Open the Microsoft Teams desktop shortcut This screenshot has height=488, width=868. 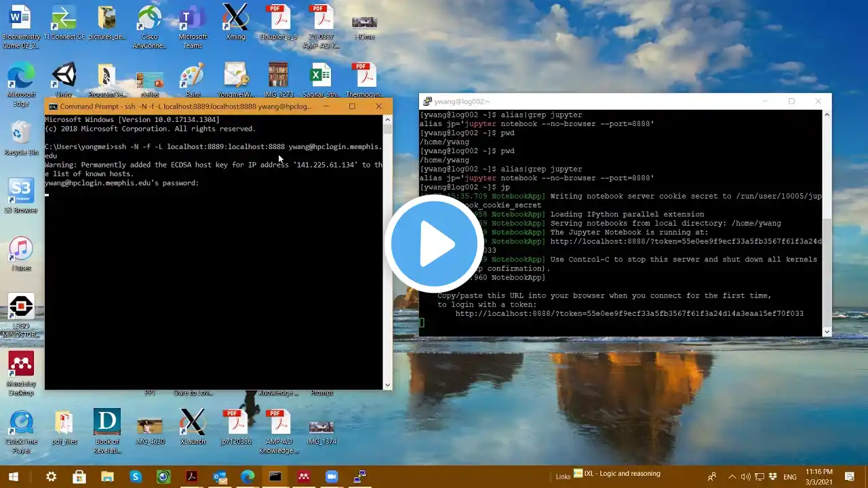[x=193, y=26]
